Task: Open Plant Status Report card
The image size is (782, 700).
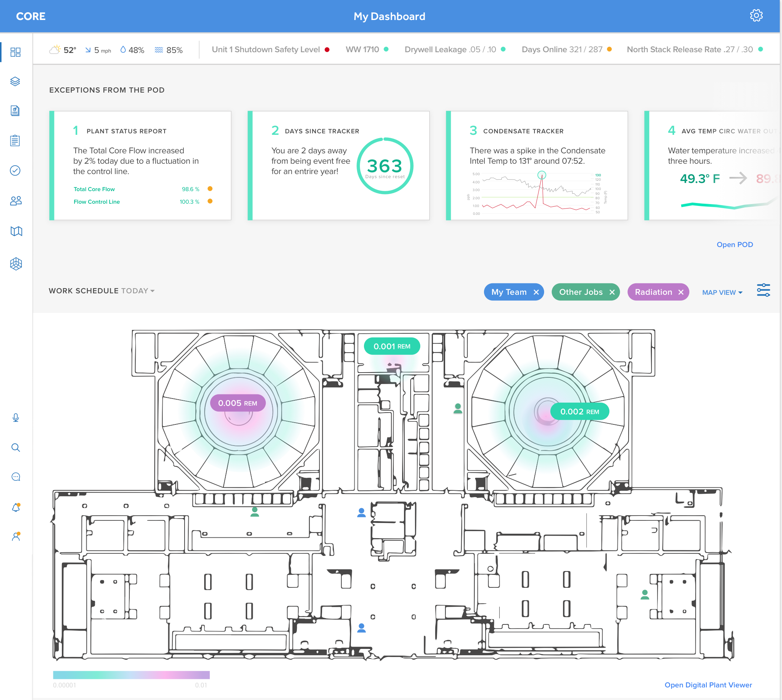Action: 140,166
